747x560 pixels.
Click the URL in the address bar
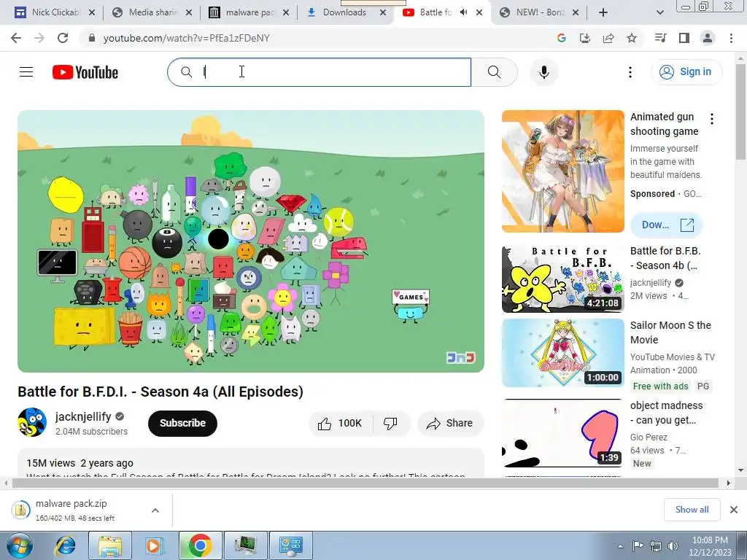click(186, 38)
